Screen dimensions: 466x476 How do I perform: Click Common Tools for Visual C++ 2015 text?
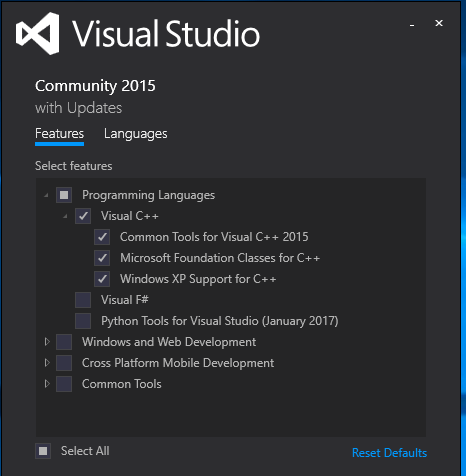coord(214,237)
